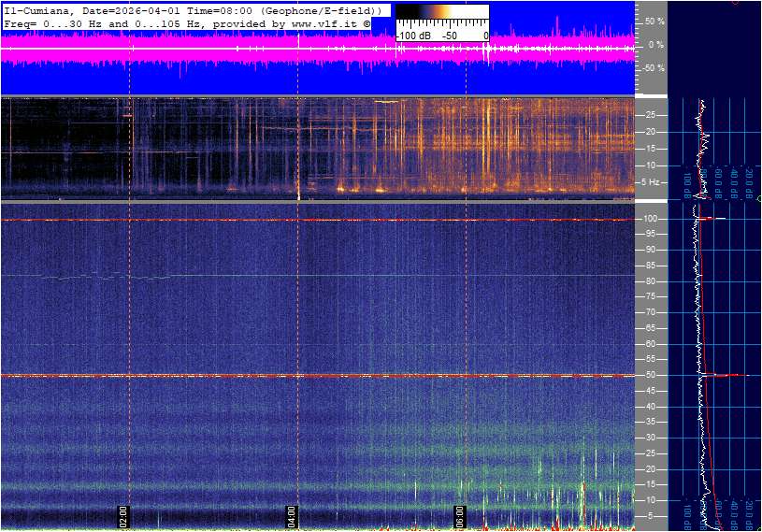Screen dimensions: 762x532
Task: Click the 85 frequency axis label
Action: tap(650, 266)
